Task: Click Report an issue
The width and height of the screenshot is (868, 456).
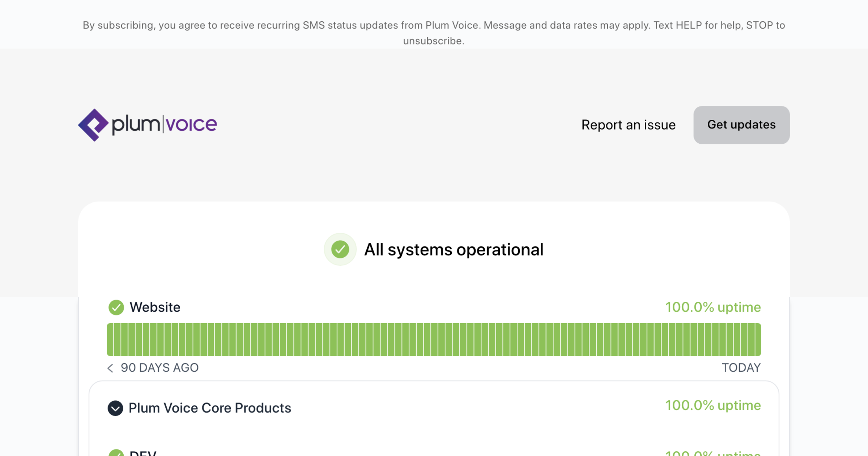Action: pyautogui.click(x=628, y=124)
